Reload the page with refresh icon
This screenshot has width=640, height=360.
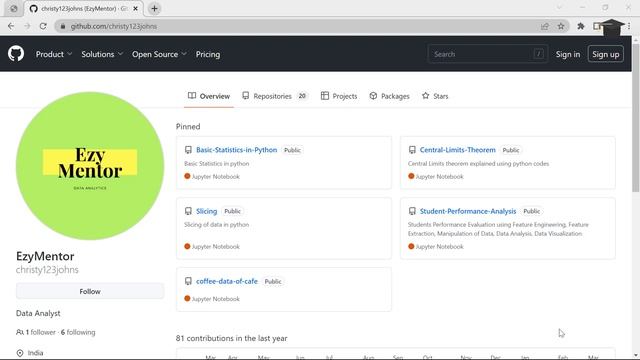pyautogui.click(x=43, y=26)
